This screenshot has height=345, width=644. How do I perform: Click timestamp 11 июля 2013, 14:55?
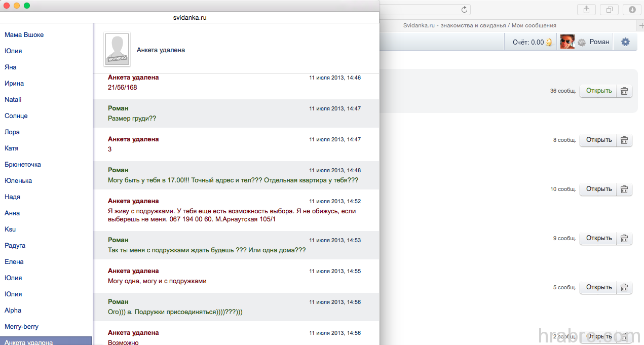335,272
